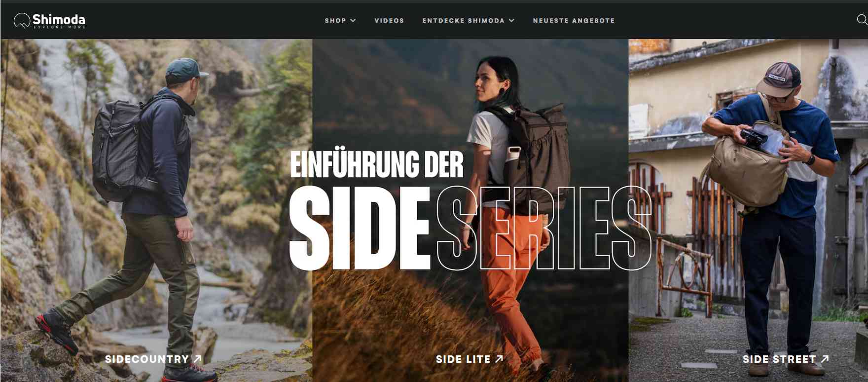868x382 pixels.
Task: Click the Shimoda mountain logo icon
Action: click(x=22, y=20)
